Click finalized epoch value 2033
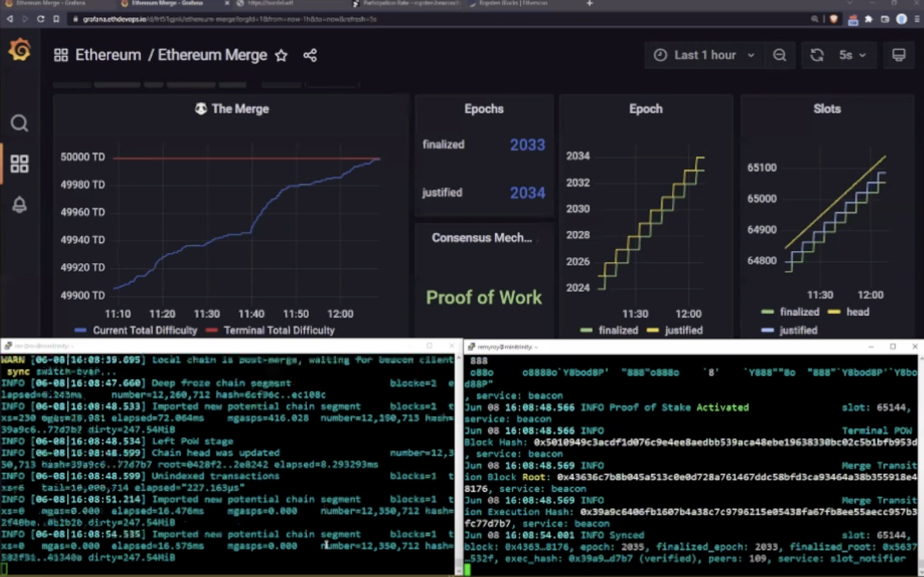This screenshot has width=924, height=577. coord(528,145)
